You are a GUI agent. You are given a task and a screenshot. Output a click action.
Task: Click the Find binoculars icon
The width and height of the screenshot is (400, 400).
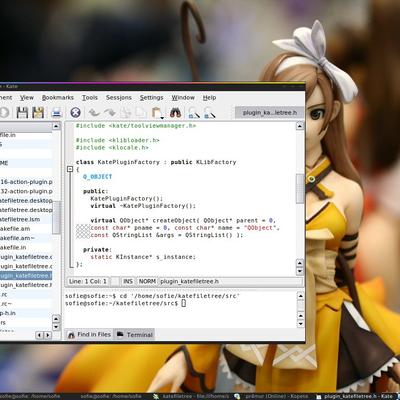175,113
